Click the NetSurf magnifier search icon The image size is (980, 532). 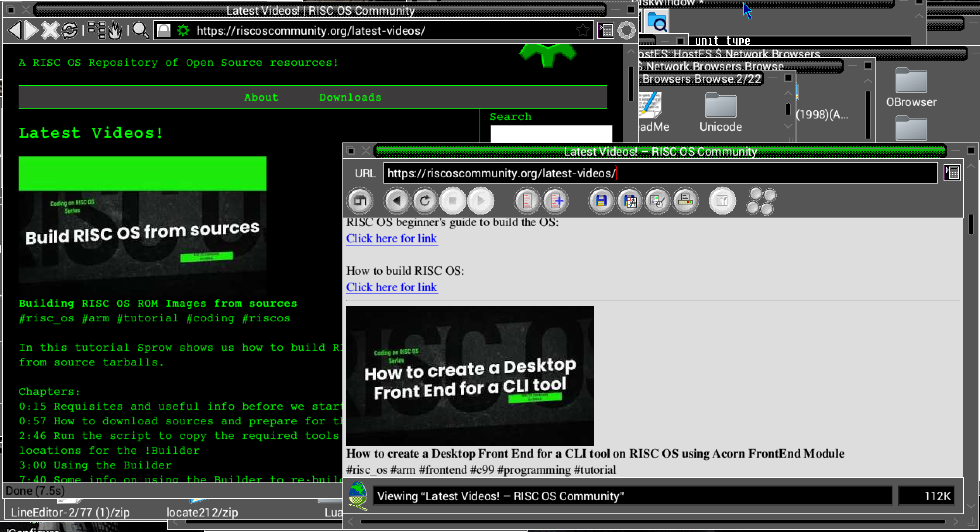[140, 31]
